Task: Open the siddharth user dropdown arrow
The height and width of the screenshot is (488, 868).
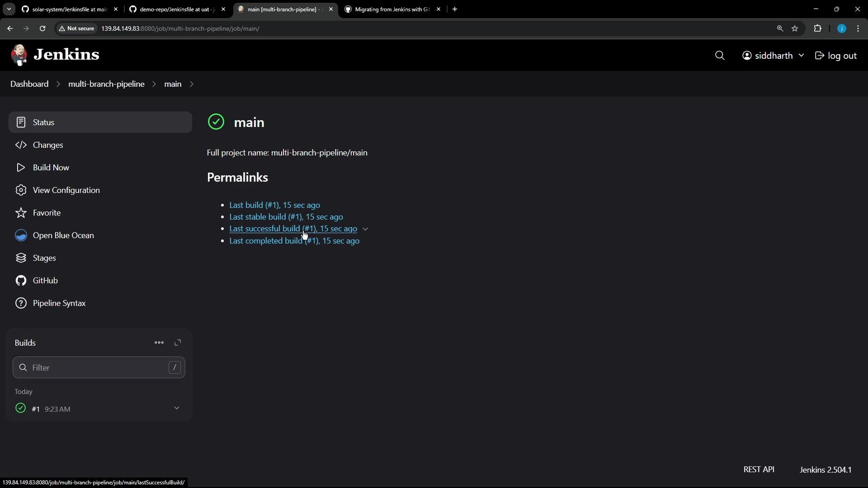Action: (801, 56)
